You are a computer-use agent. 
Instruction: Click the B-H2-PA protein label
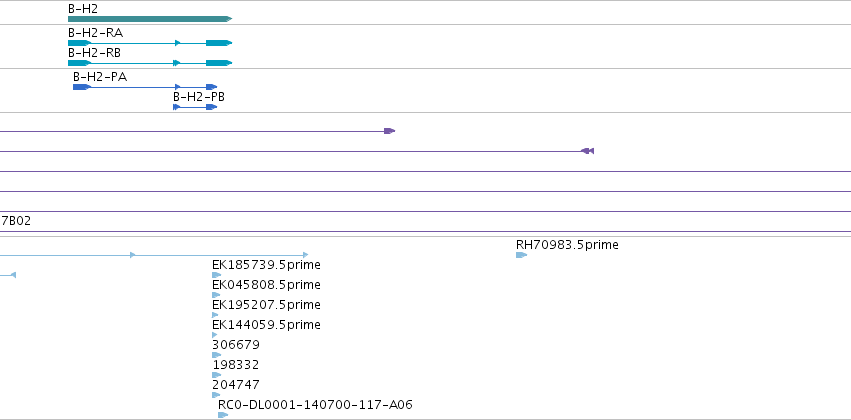tap(100, 77)
